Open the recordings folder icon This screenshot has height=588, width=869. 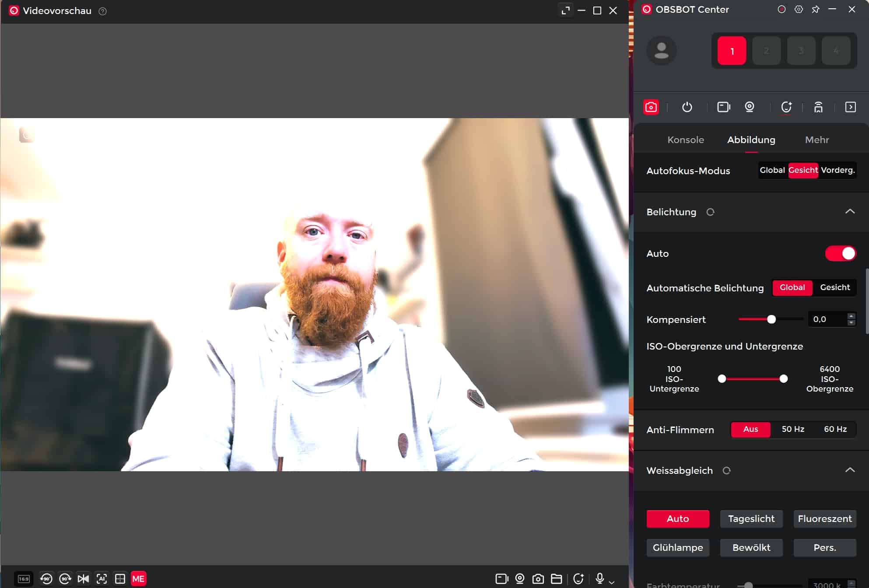[x=556, y=579]
